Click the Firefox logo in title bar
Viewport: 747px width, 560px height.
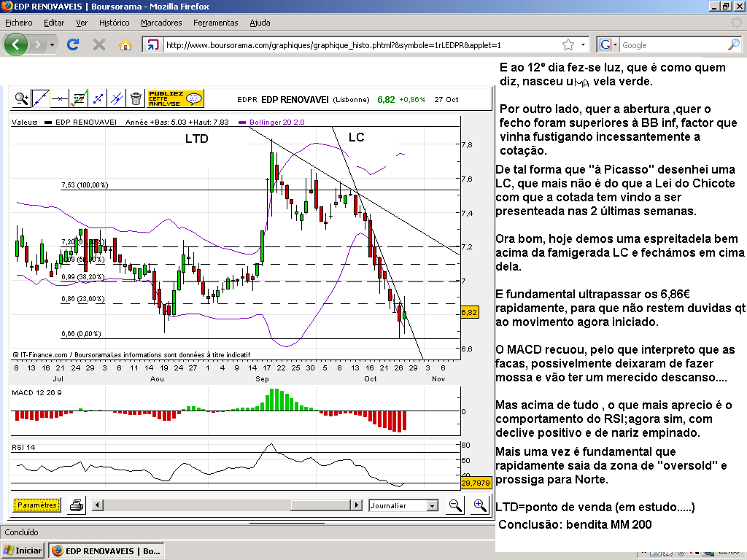tap(7, 6)
